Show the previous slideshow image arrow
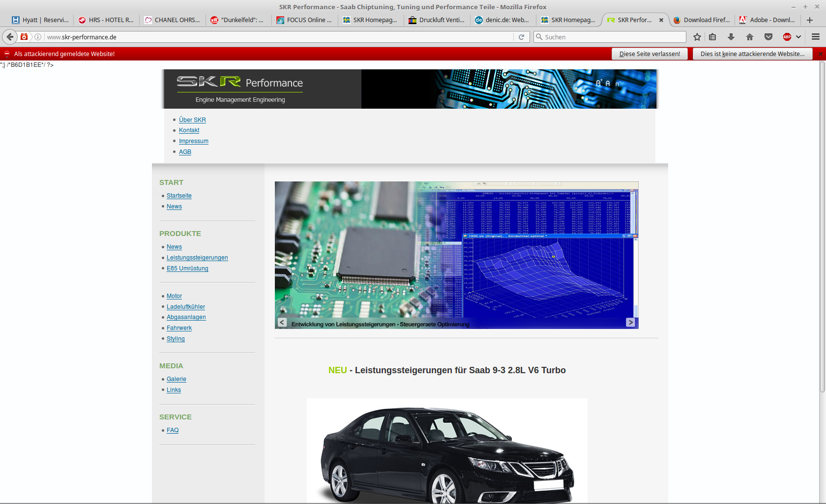The image size is (826, 504). [282, 322]
